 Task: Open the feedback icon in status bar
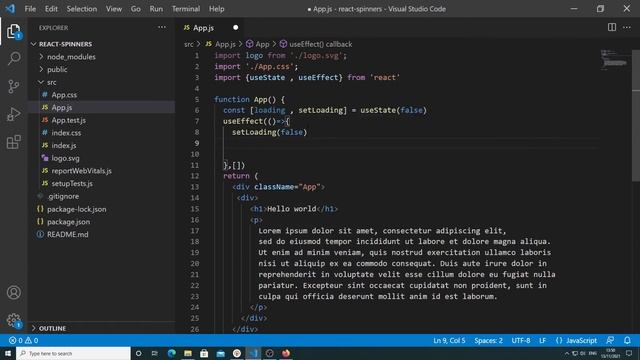coord(610,340)
